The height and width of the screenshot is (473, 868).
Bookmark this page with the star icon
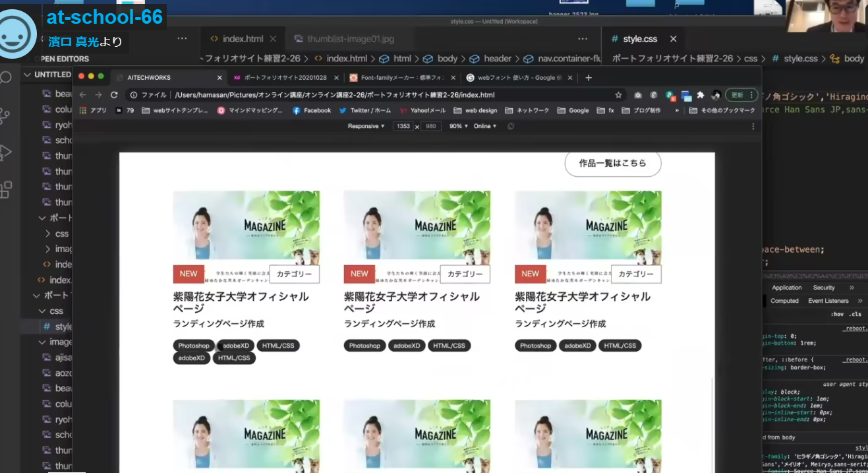618,95
